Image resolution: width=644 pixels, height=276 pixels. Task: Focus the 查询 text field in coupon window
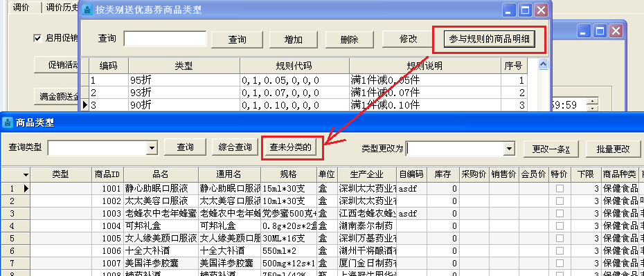click(x=165, y=39)
